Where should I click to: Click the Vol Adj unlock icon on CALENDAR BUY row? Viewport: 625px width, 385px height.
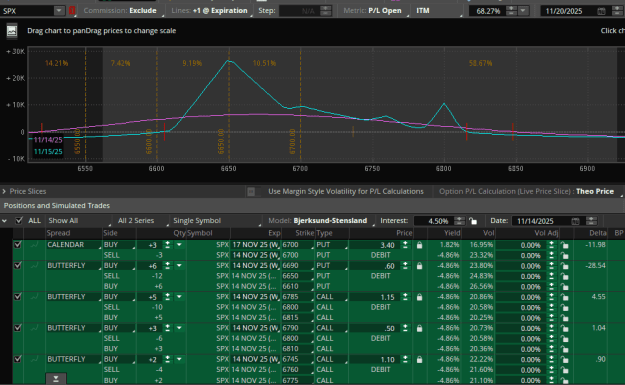564,245
